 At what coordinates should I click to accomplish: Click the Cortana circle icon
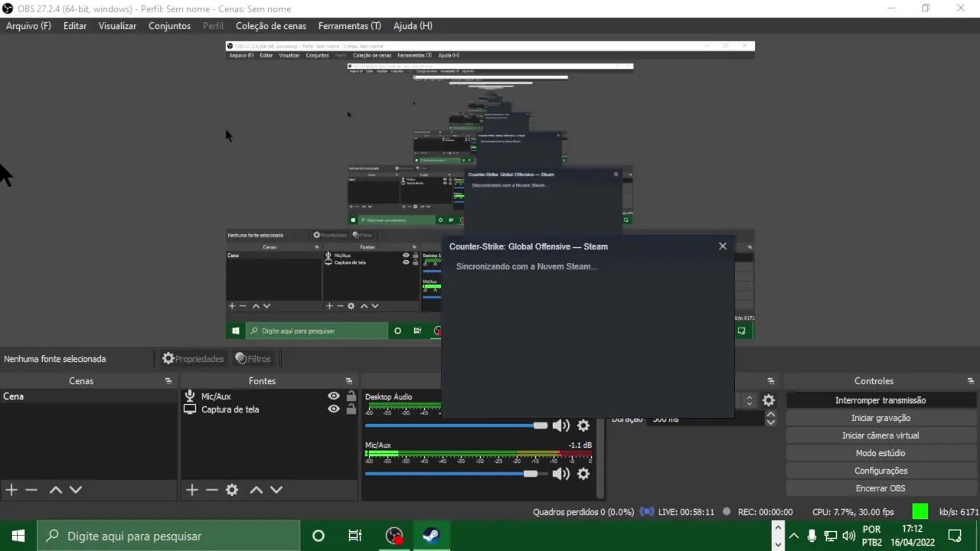318,536
